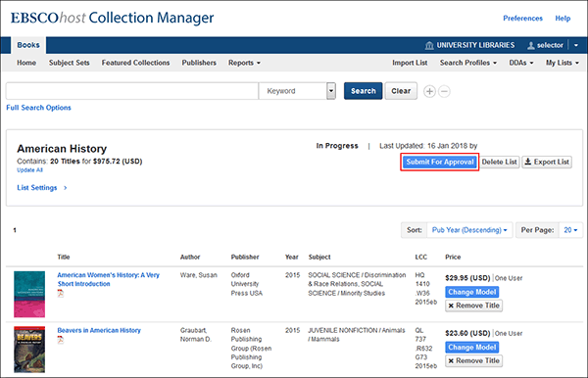Open Help link
This screenshot has height=378, width=588.
(x=563, y=18)
